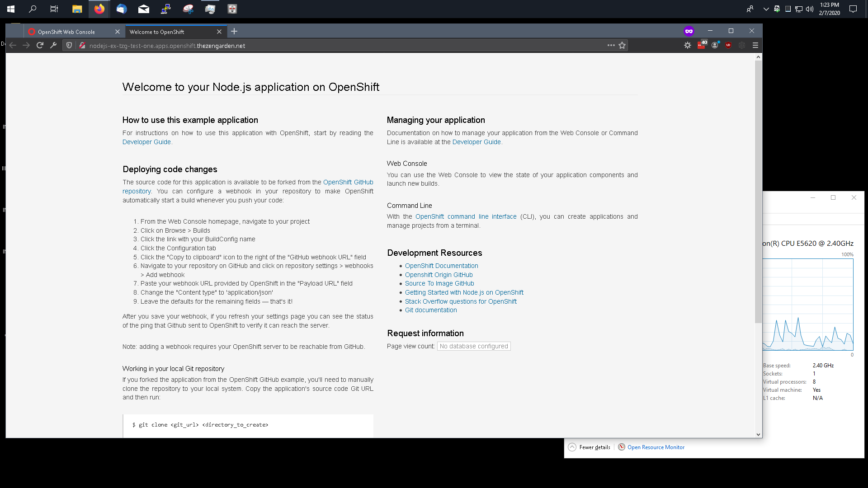The image size is (868, 488).
Task: Follow the OpenShift command line interface link
Action: (466, 216)
